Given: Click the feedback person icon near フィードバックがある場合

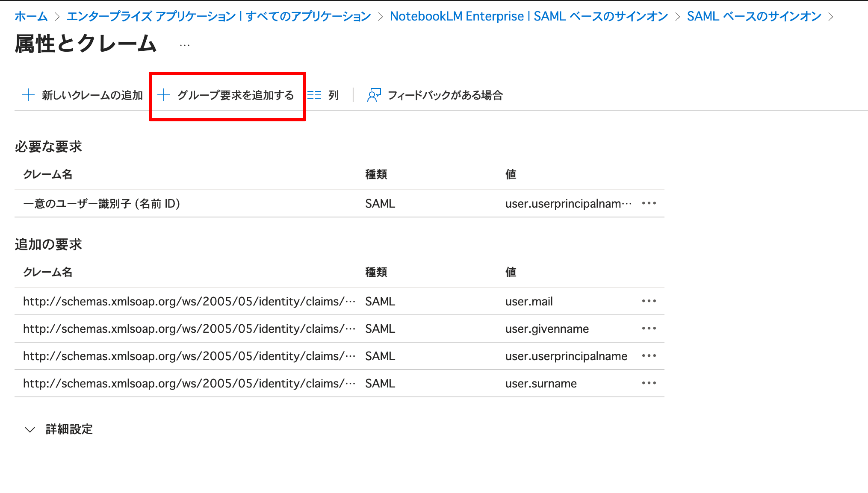Looking at the screenshot, I should click(374, 95).
